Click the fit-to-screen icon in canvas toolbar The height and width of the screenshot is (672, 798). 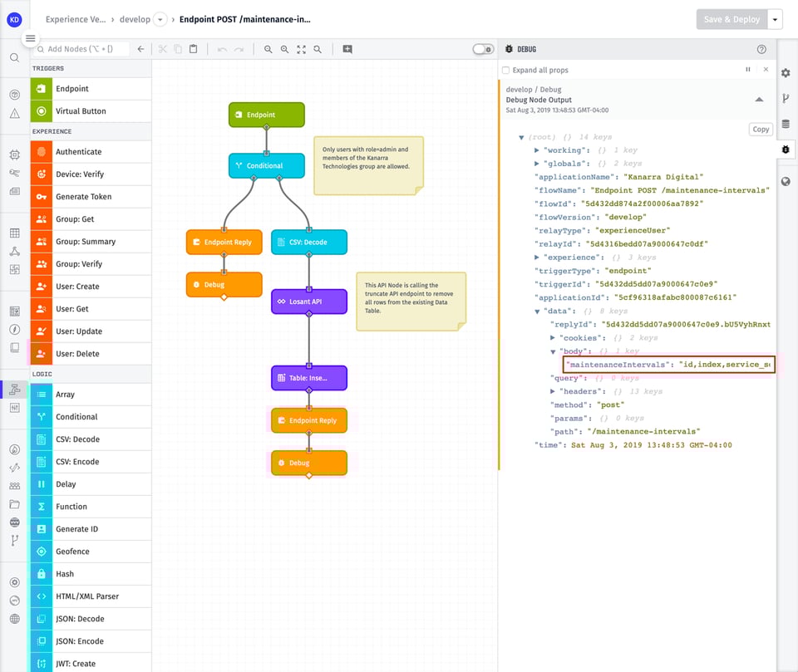301,49
